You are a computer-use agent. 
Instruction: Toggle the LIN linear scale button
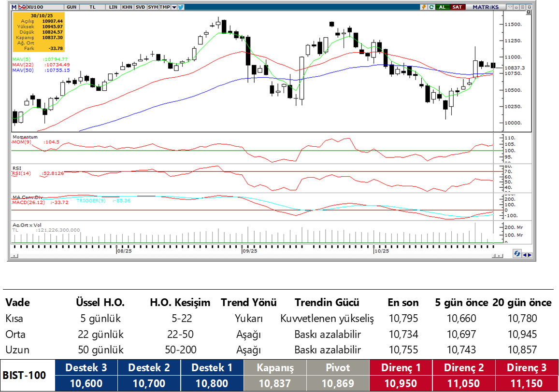pyautogui.click(x=113, y=7)
